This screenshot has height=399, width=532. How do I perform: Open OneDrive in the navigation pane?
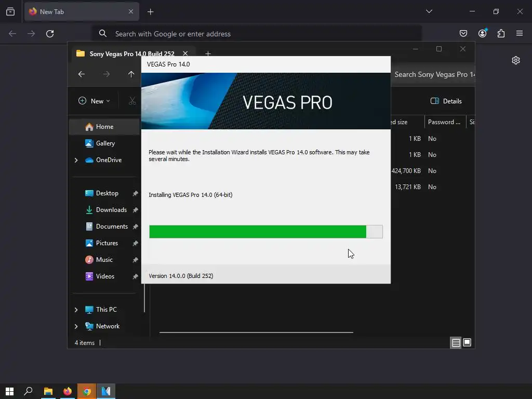[x=108, y=160]
